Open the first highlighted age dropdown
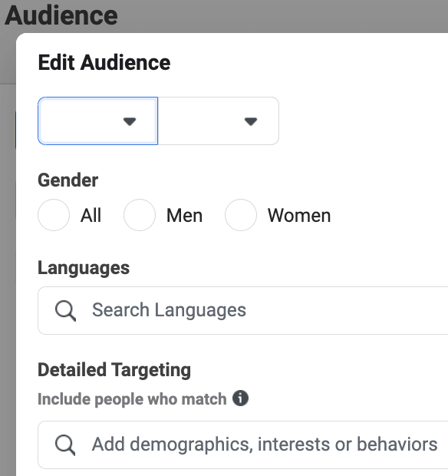 click(x=97, y=121)
